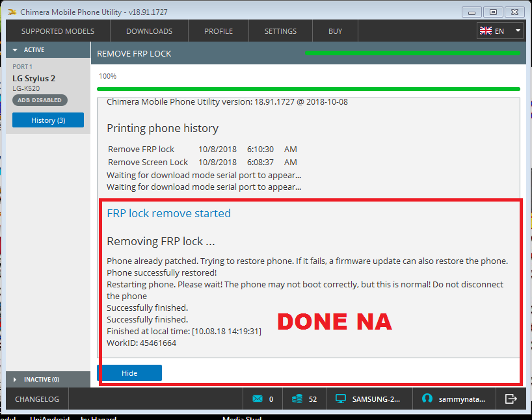This screenshot has height=420, width=532.
Task: Open History (3) for the phone
Action: (x=48, y=120)
